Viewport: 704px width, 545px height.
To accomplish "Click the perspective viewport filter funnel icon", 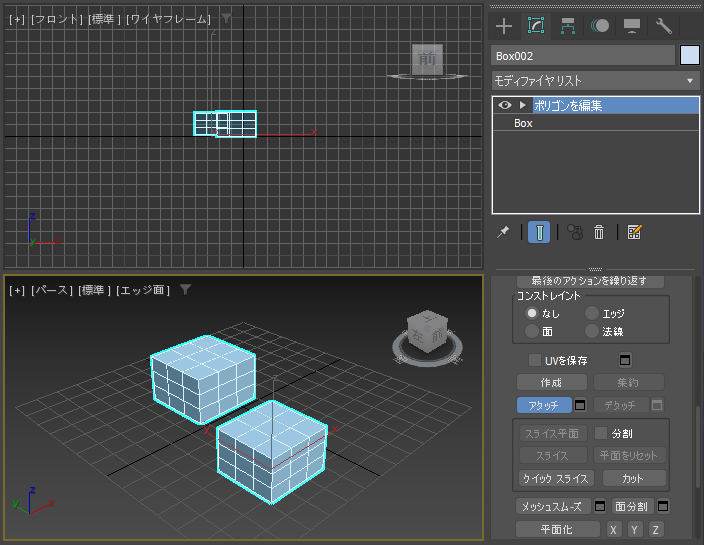I will click(x=185, y=290).
